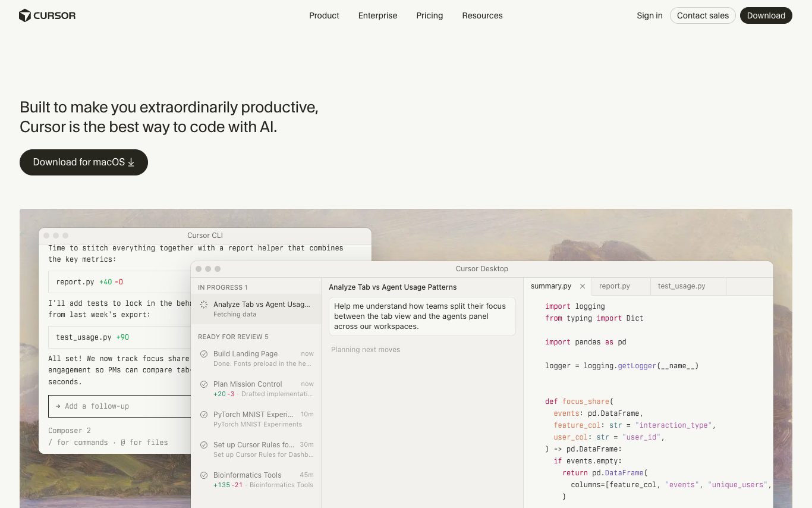Select the Analyze Tab vs Agent Usage task
The height and width of the screenshot is (508, 812).
(262, 305)
